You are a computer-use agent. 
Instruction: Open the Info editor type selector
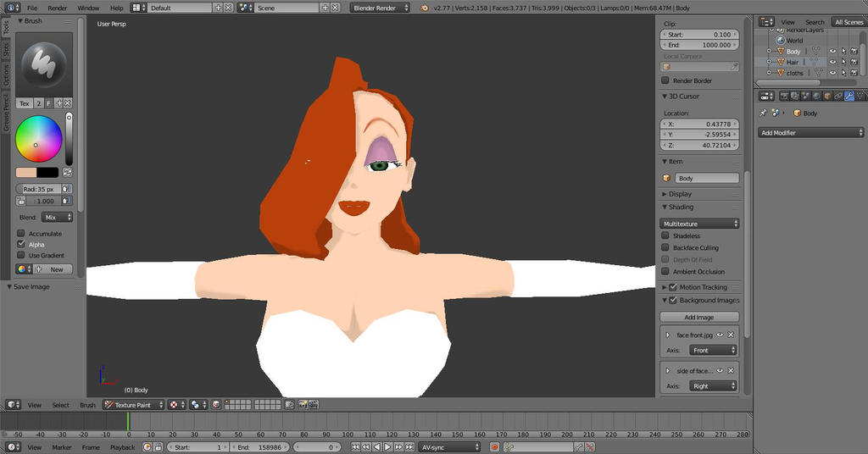click(12, 8)
